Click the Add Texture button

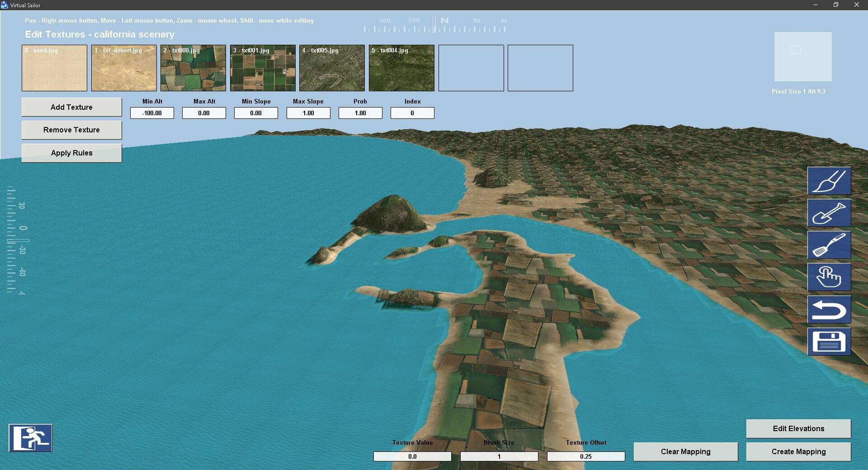[71, 107]
